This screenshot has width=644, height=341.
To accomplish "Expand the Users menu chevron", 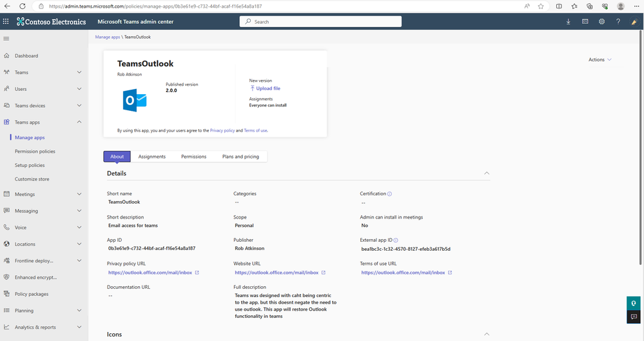I will click(x=79, y=89).
